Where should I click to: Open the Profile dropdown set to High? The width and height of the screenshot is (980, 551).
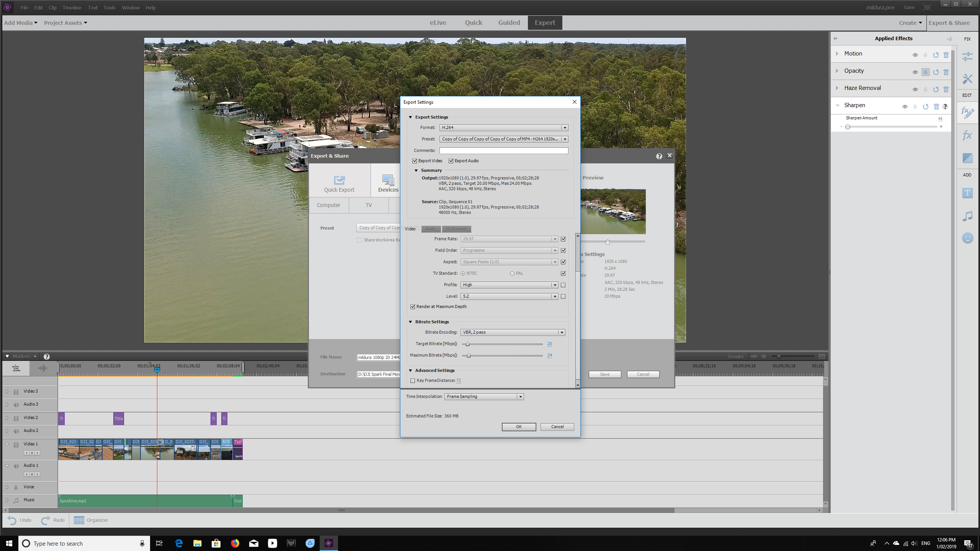(x=509, y=285)
